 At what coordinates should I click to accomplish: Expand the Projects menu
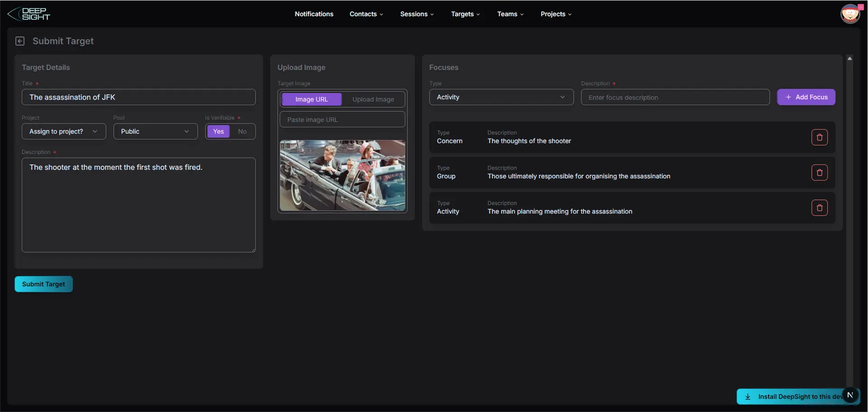point(556,14)
